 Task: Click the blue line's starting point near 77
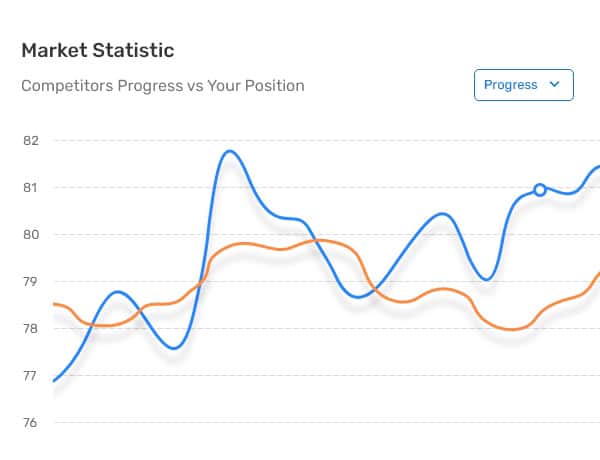pos(54,381)
